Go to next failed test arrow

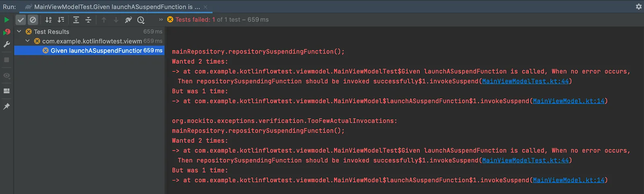[x=116, y=19]
